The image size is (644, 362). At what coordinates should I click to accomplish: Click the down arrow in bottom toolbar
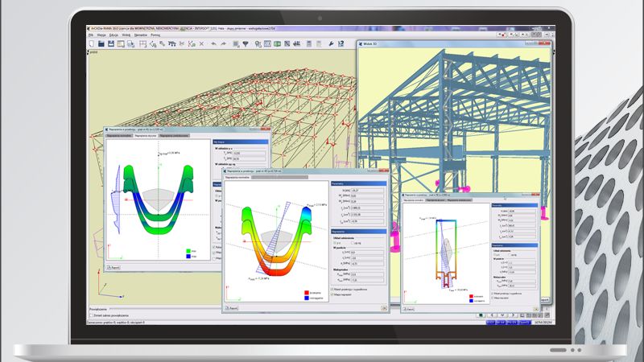[x=502, y=315]
